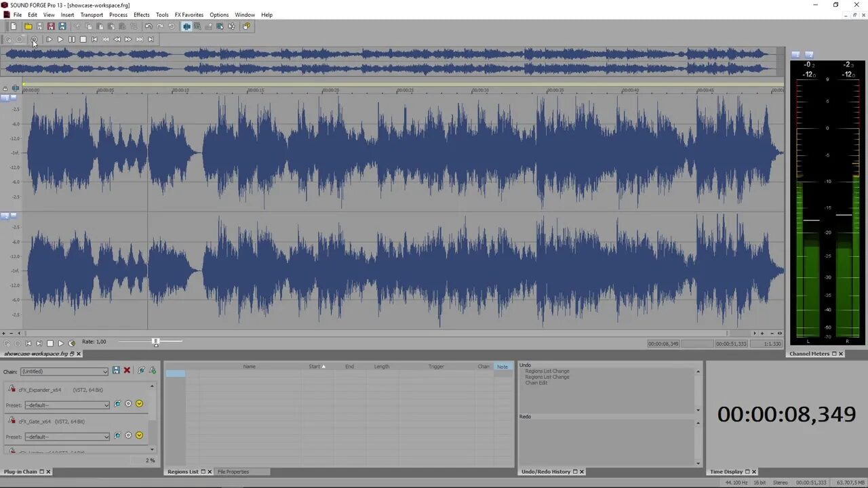Screen dimensions: 868x488
Task: Stop playback in the top transport bar
Action: (x=83, y=39)
